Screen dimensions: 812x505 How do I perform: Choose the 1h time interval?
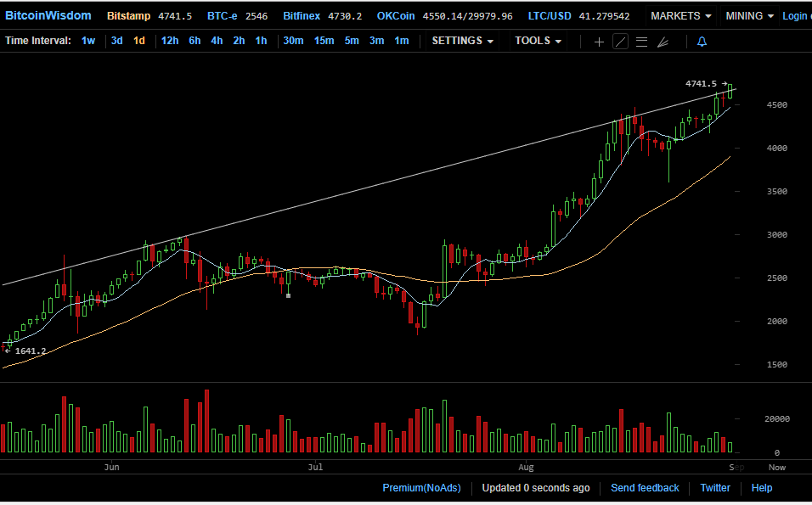coord(261,41)
